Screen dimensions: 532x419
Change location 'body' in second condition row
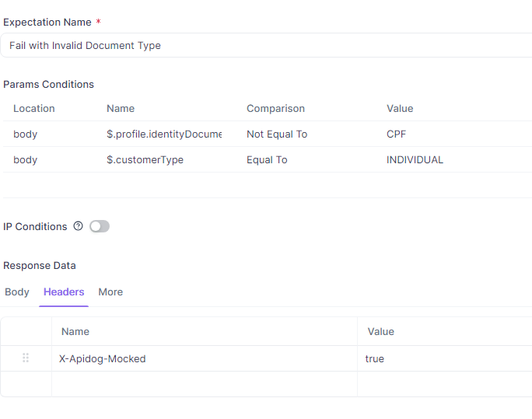[x=26, y=160]
